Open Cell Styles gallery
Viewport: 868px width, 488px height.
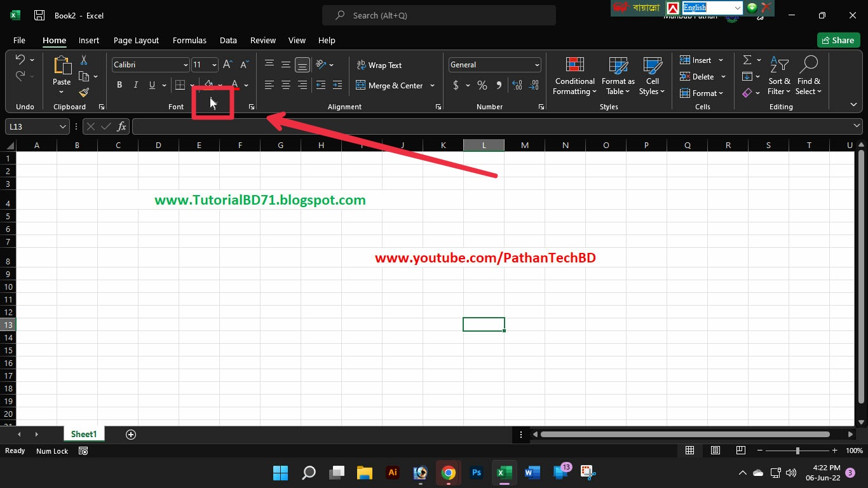(653, 76)
